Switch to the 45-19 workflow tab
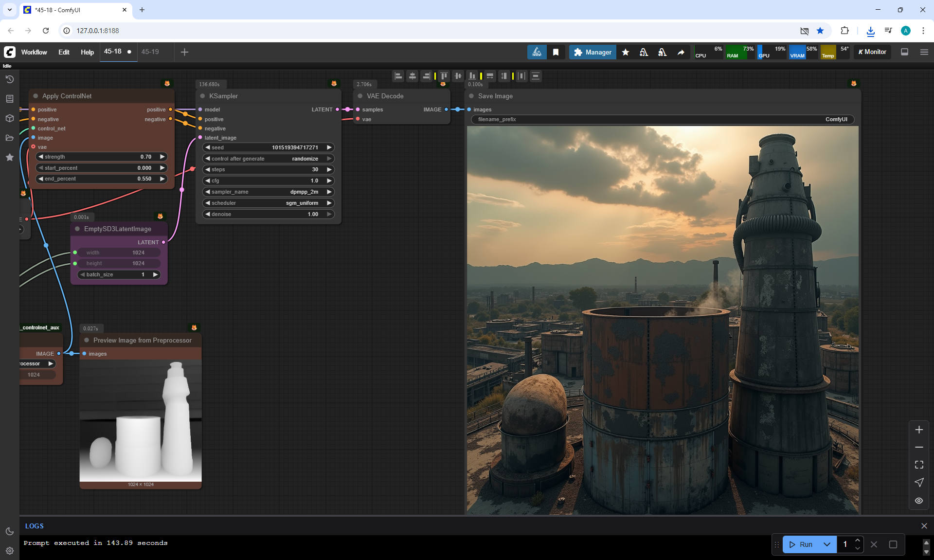This screenshot has height=560, width=934. point(150,52)
